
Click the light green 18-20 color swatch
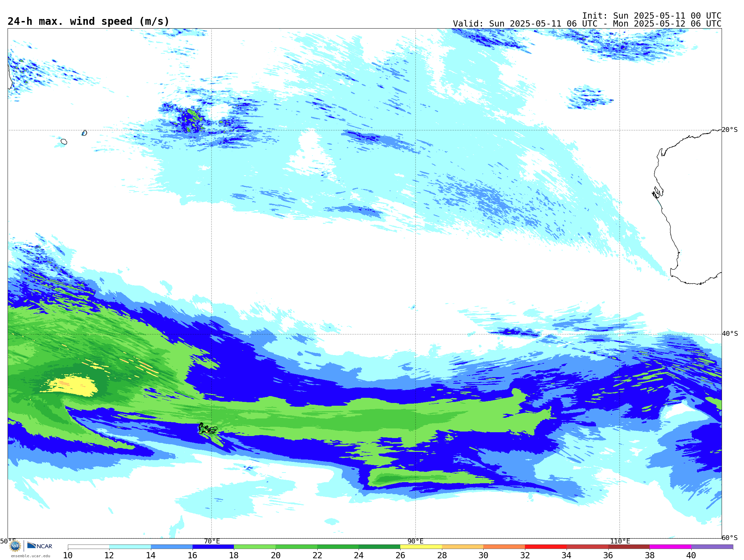click(x=255, y=547)
